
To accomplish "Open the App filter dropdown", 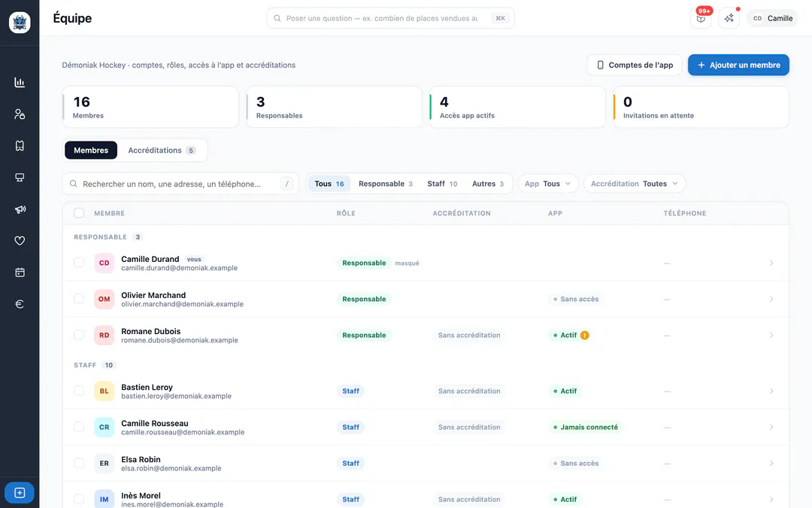I will 548,184.
